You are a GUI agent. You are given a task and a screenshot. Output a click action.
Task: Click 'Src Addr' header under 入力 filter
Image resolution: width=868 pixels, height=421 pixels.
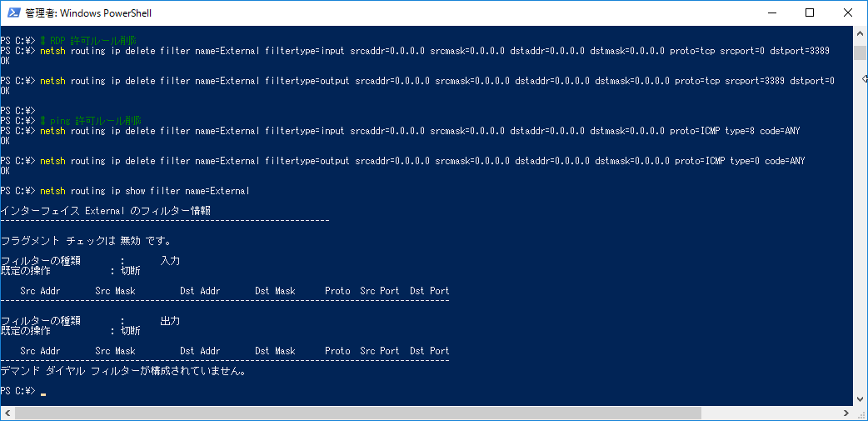tap(40, 291)
